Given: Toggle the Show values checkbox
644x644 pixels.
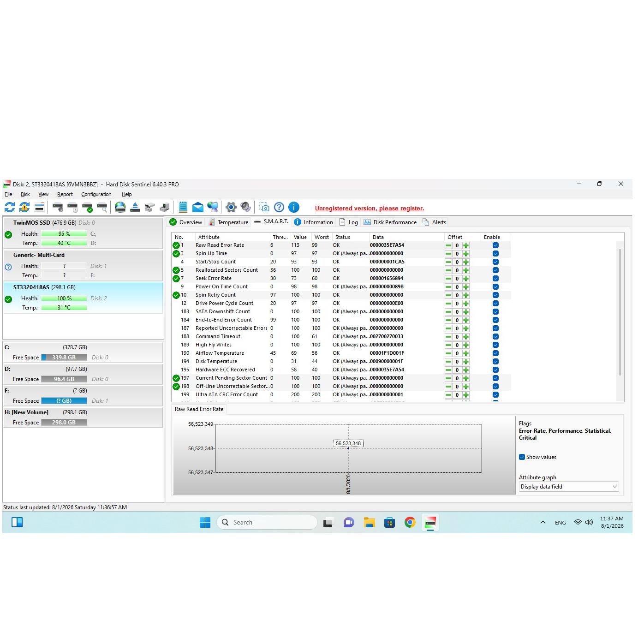Looking at the screenshot, I should point(522,457).
